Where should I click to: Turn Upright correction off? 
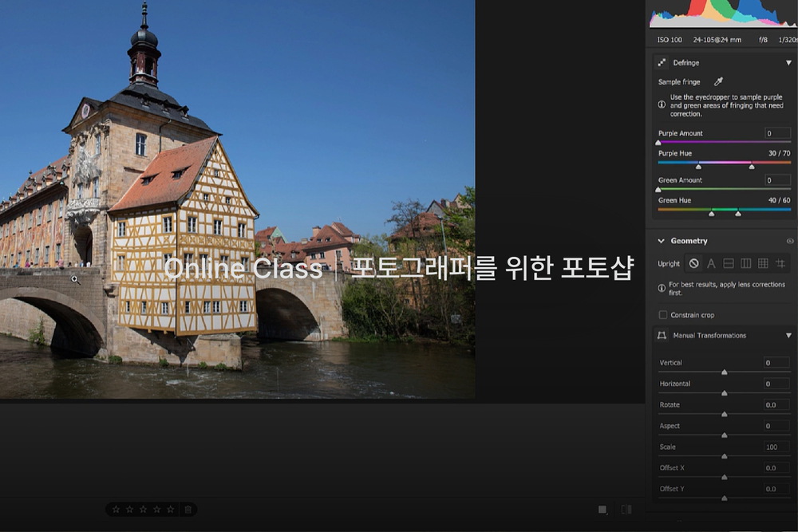tap(694, 262)
